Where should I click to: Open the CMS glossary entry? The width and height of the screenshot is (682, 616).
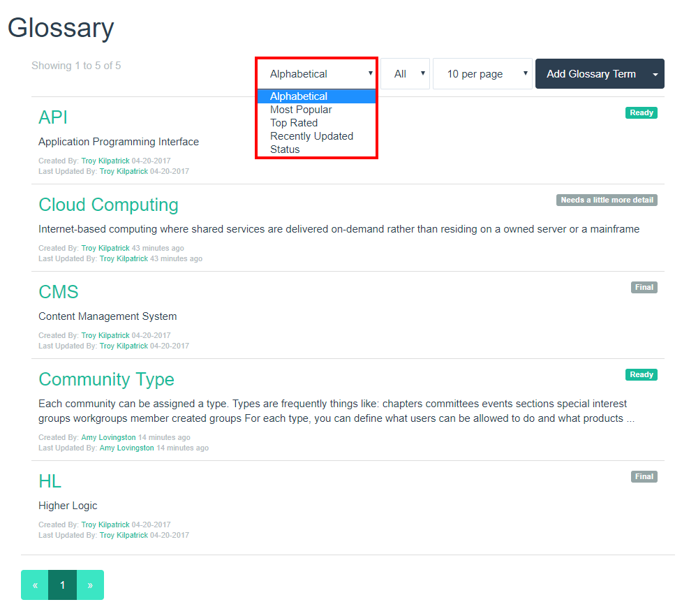[x=58, y=292]
